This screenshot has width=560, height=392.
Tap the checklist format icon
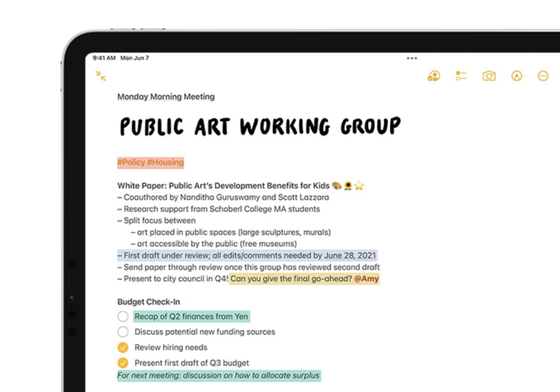[x=461, y=76]
